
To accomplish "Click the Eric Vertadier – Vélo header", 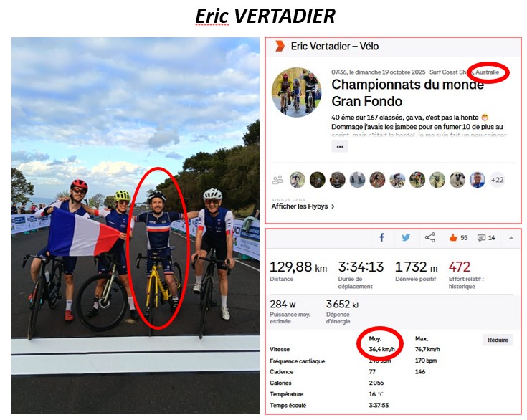I will point(335,47).
